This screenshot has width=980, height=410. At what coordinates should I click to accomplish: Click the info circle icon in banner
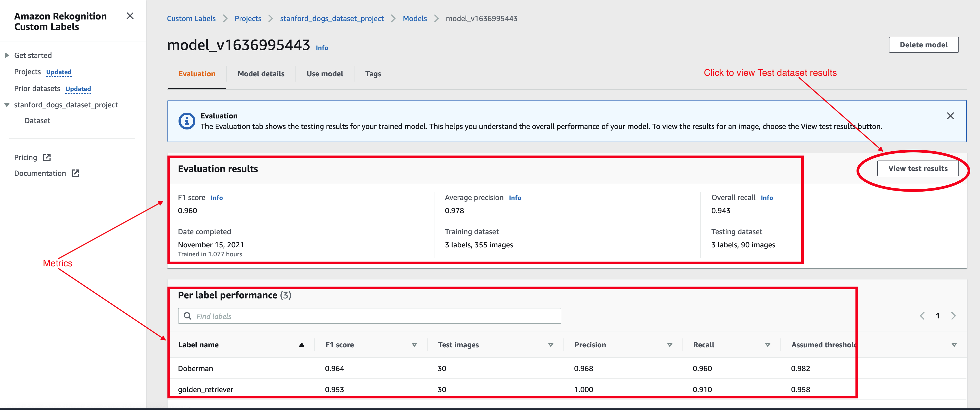coord(186,121)
